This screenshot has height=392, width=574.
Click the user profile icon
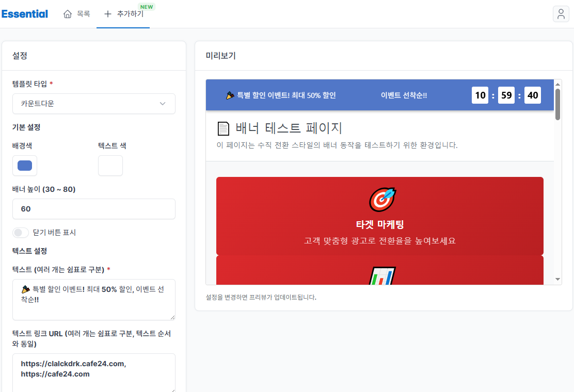[561, 14]
